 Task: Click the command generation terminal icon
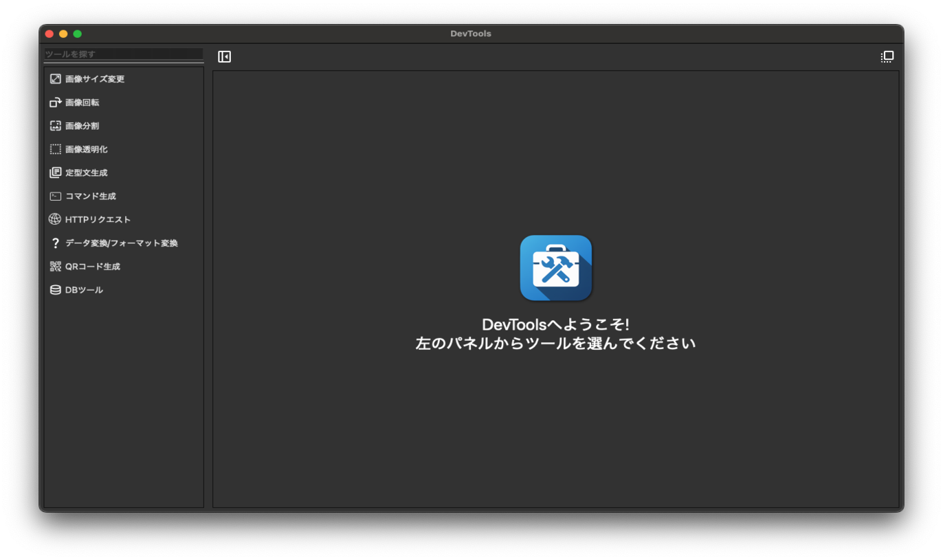(56, 196)
